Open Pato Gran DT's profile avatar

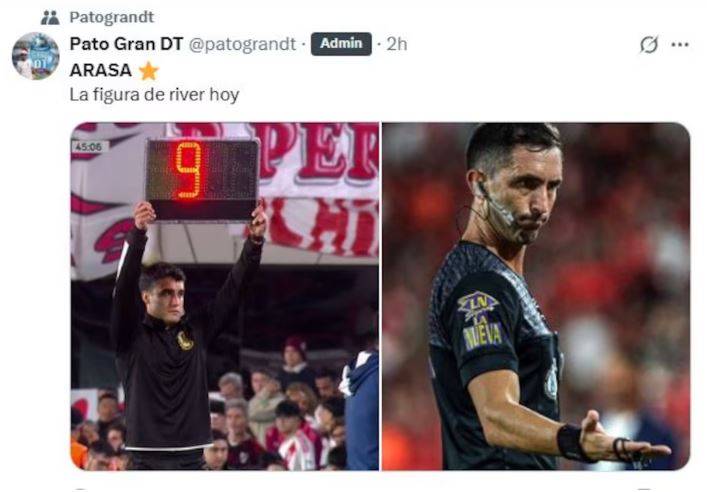point(35,56)
